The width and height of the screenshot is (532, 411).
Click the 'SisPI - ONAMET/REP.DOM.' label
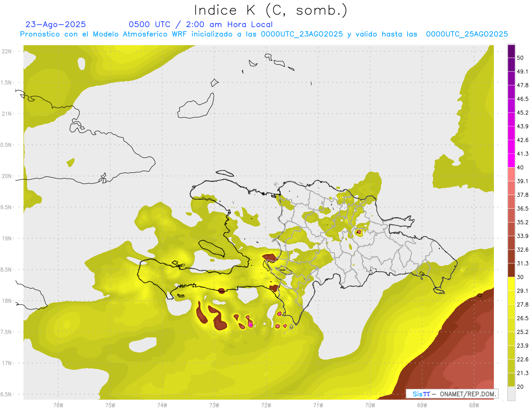pos(452,394)
